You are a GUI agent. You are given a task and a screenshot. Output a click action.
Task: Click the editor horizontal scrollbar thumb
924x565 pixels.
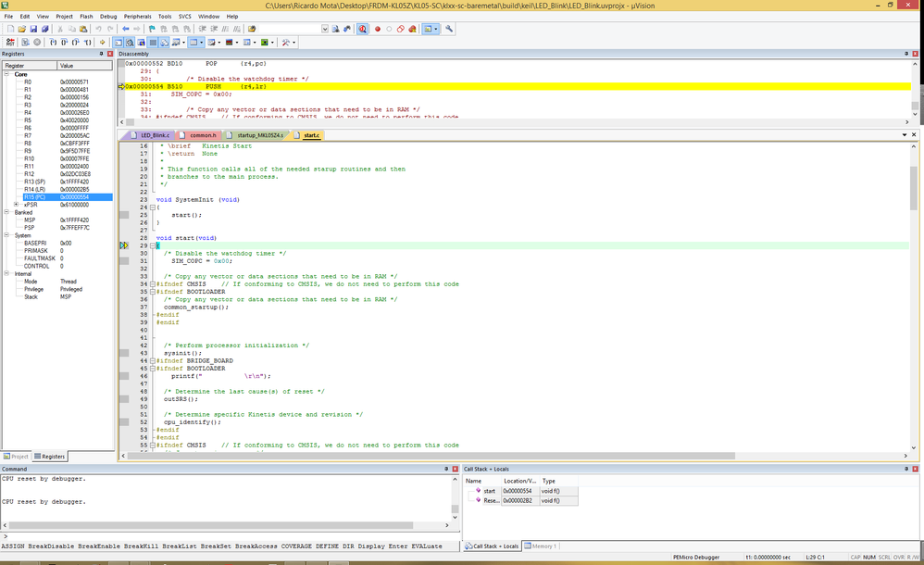(431, 456)
